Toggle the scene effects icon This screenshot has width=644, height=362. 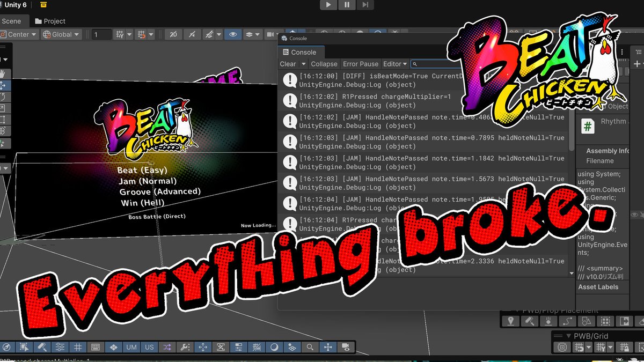tap(209, 34)
